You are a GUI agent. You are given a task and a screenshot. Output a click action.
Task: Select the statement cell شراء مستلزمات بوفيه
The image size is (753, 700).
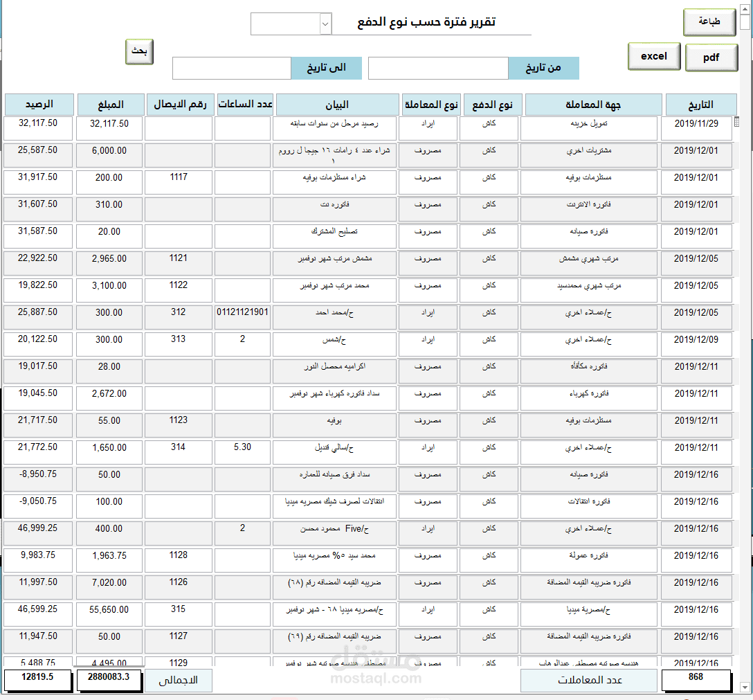[334, 182]
